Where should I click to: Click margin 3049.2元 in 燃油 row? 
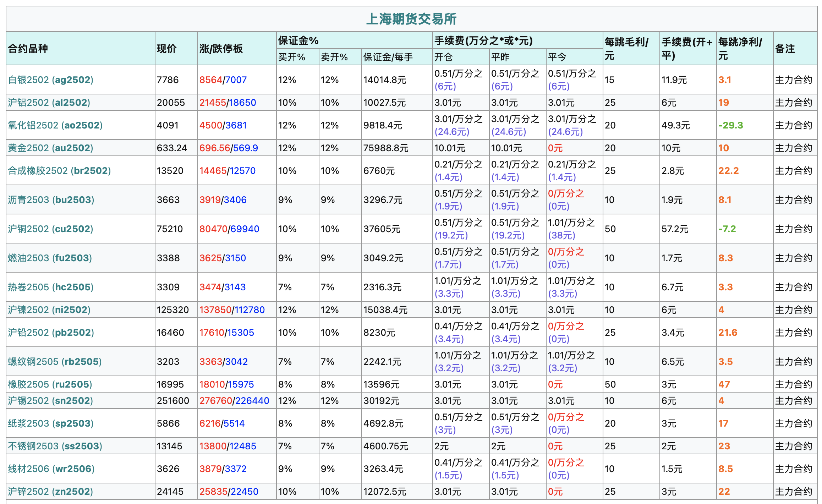click(x=383, y=258)
